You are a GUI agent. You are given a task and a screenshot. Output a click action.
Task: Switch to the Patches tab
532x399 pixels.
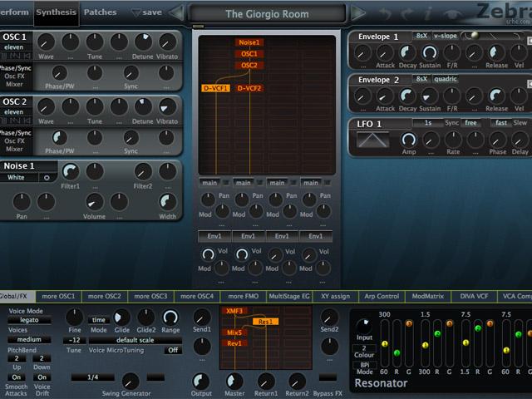click(101, 12)
